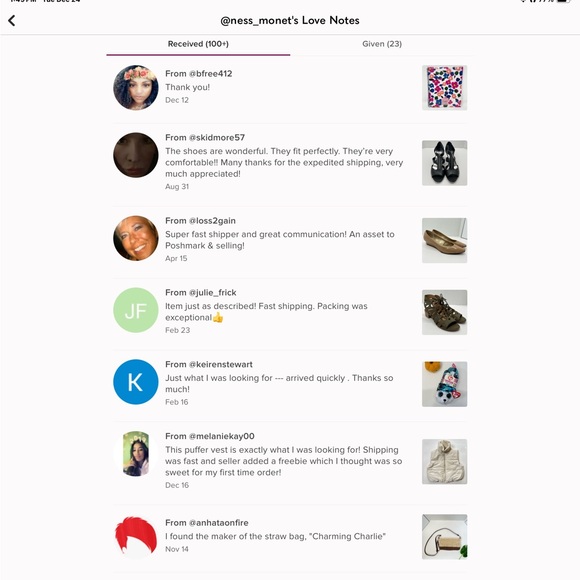580x580 pixels.
Task: Open @bfree412's profile avatar
Action: pos(136,88)
